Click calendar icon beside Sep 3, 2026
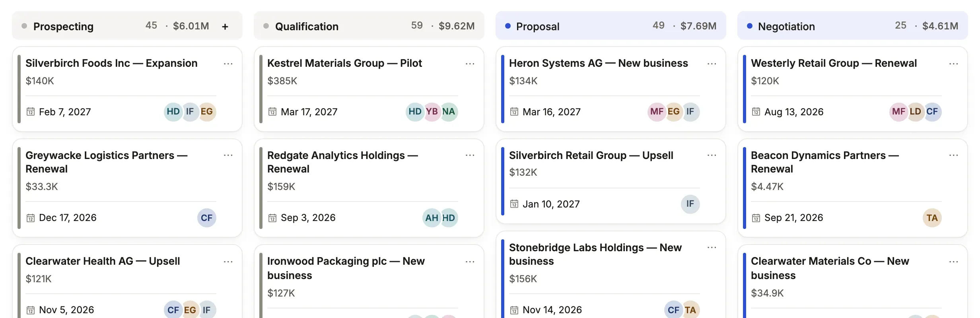980x318 pixels. pos(272,218)
